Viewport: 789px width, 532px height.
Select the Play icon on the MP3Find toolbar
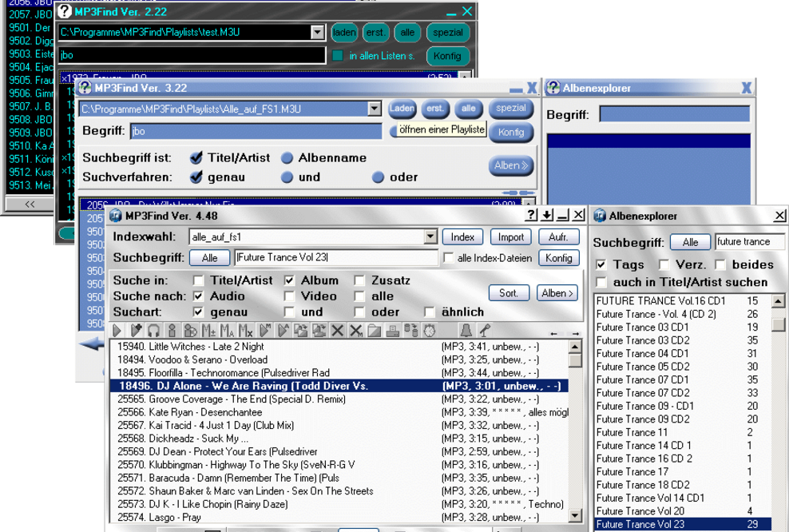point(117,329)
